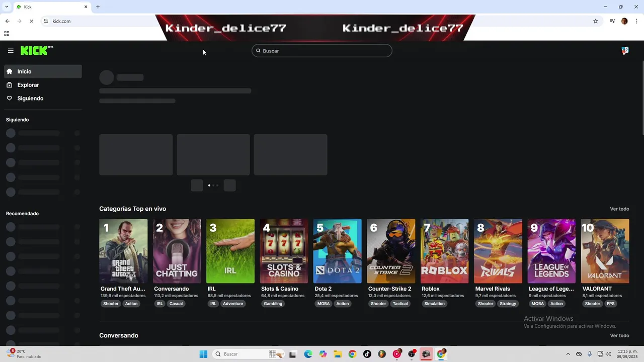Open the Dota 2 category thumbnail
Viewport: 644px width, 362px height.
[x=337, y=251]
